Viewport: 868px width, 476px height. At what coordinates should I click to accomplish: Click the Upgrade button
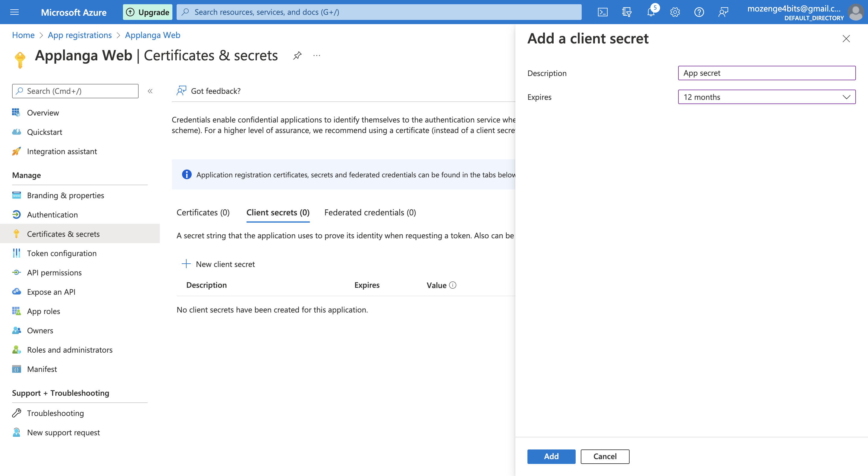[x=148, y=12]
